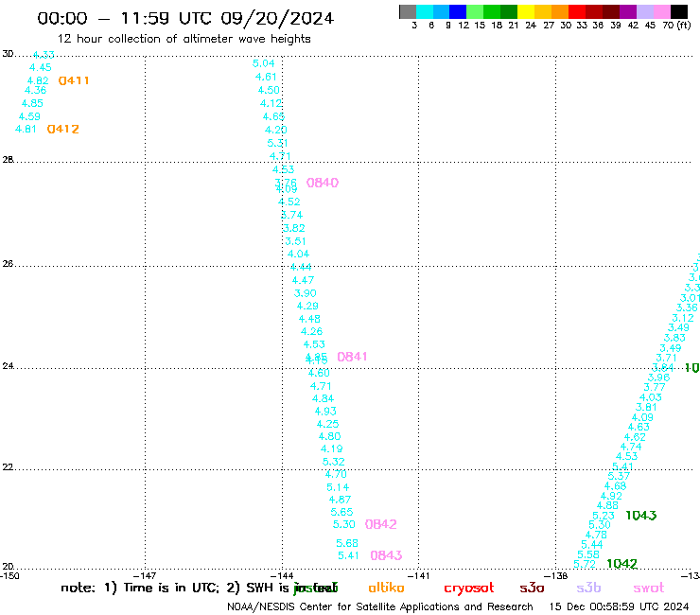This screenshot has width=700, height=615.
Task: Click the -144 longitude axis label
Action: 282,576
